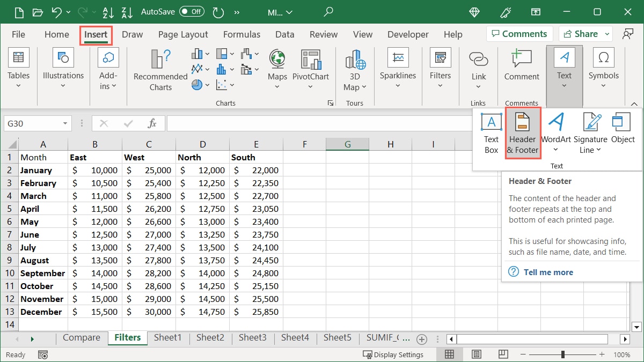Click inside the formula bar

point(322,123)
